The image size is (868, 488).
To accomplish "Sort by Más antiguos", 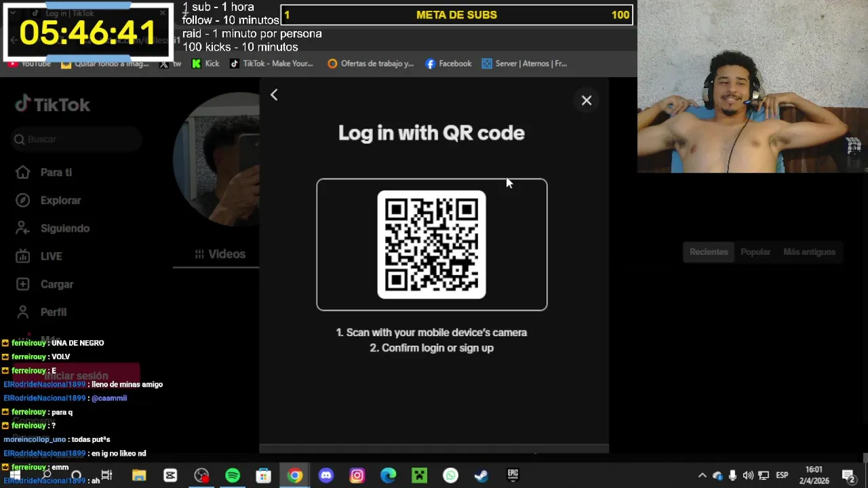I will pyautogui.click(x=809, y=252).
